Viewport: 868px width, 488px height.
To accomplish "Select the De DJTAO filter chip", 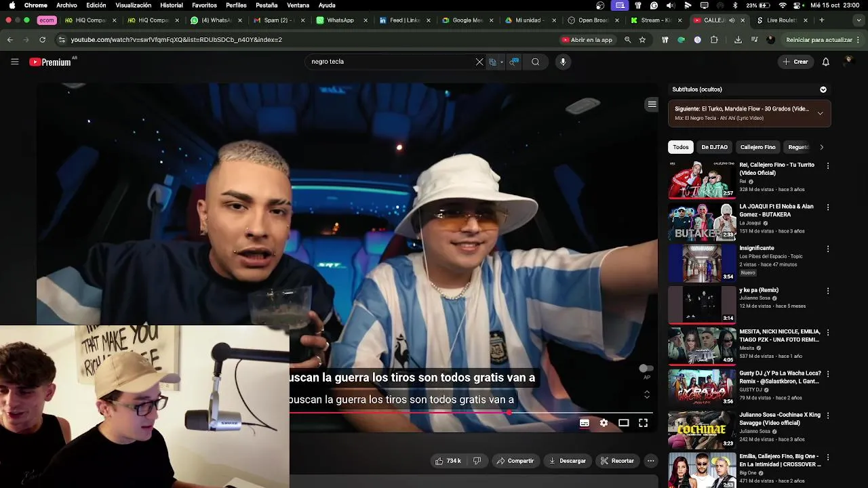I will [714, 147].
